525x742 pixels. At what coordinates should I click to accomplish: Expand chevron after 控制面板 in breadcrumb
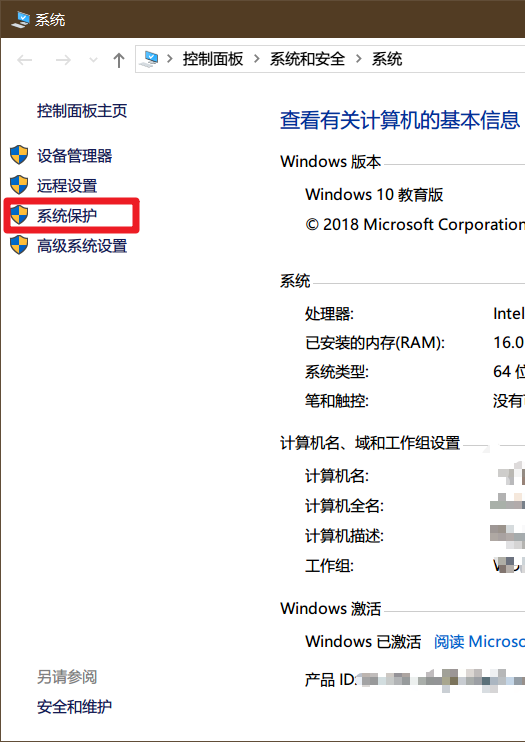point(257,59)
